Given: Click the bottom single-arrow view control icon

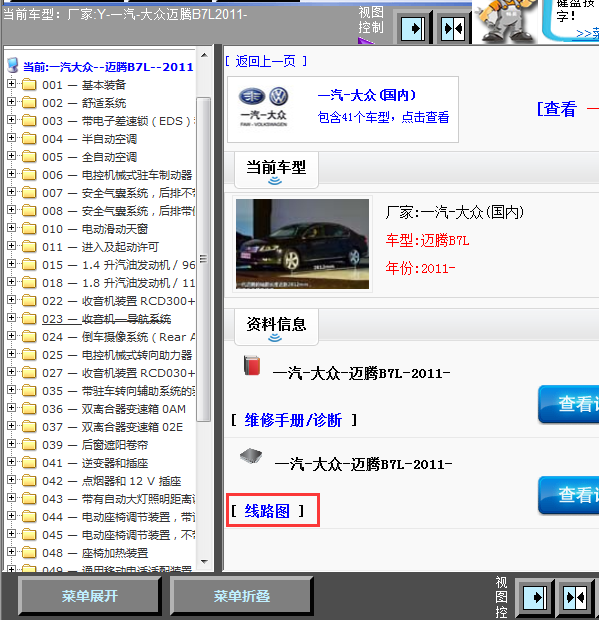Looking at the screenshot, I should coord(535,597).
